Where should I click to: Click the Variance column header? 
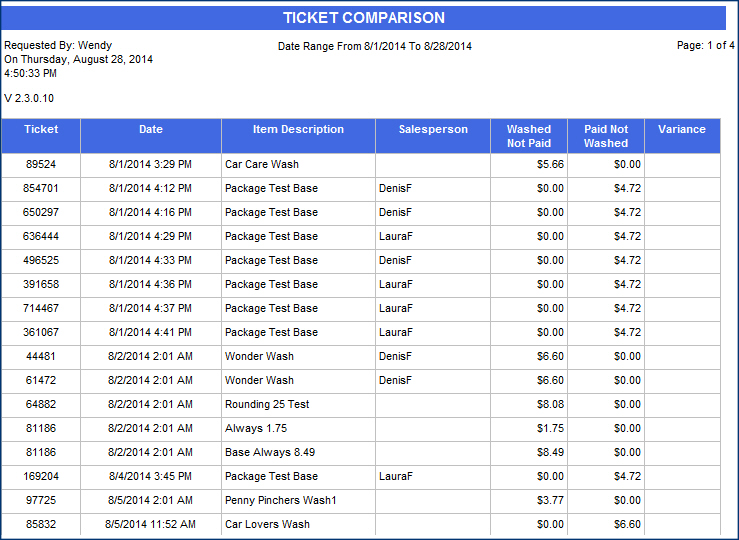(682, 130)
